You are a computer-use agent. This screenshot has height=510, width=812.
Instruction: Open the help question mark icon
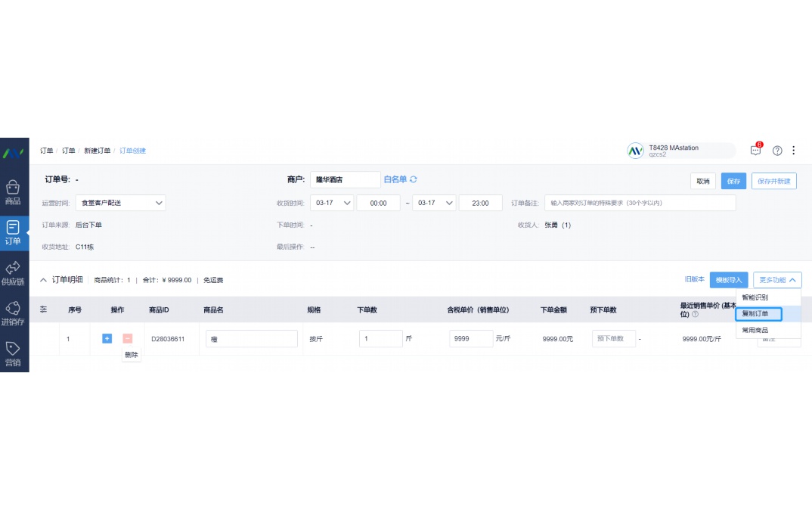[777, 151]
